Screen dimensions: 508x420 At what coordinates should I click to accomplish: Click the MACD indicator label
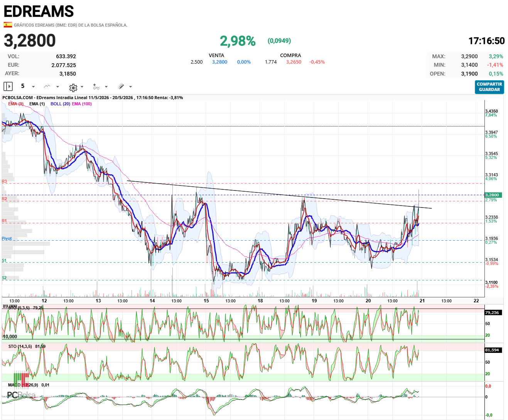click(x=23, y=385)
